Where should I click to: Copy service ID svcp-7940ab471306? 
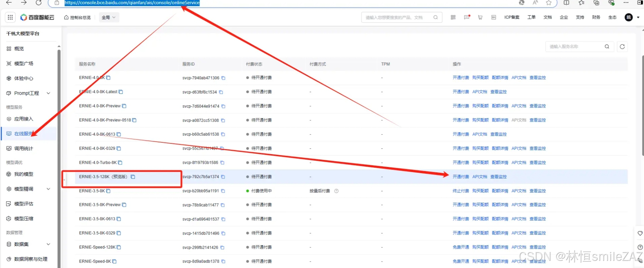[223, 78]
